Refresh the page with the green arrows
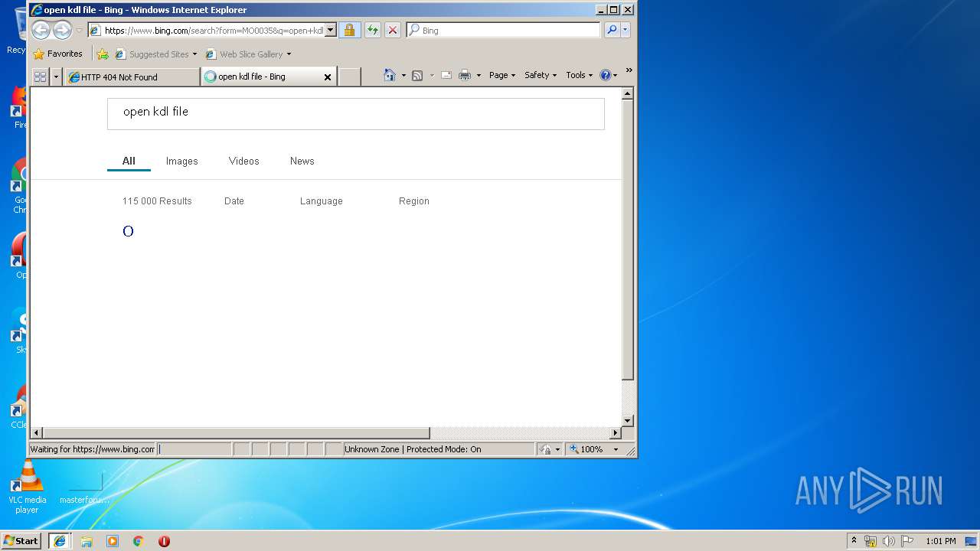The image size is (980, 551). coord(372,30)
